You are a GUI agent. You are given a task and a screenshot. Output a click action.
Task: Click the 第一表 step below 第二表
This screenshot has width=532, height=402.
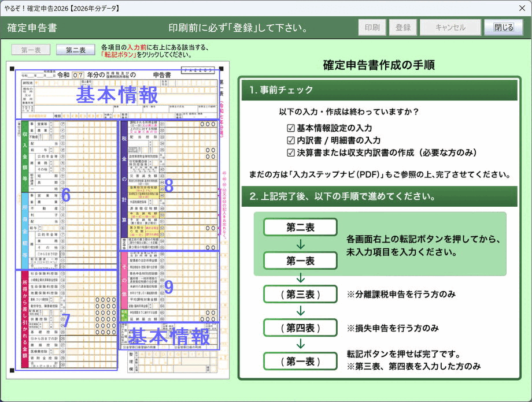(301, 260)
